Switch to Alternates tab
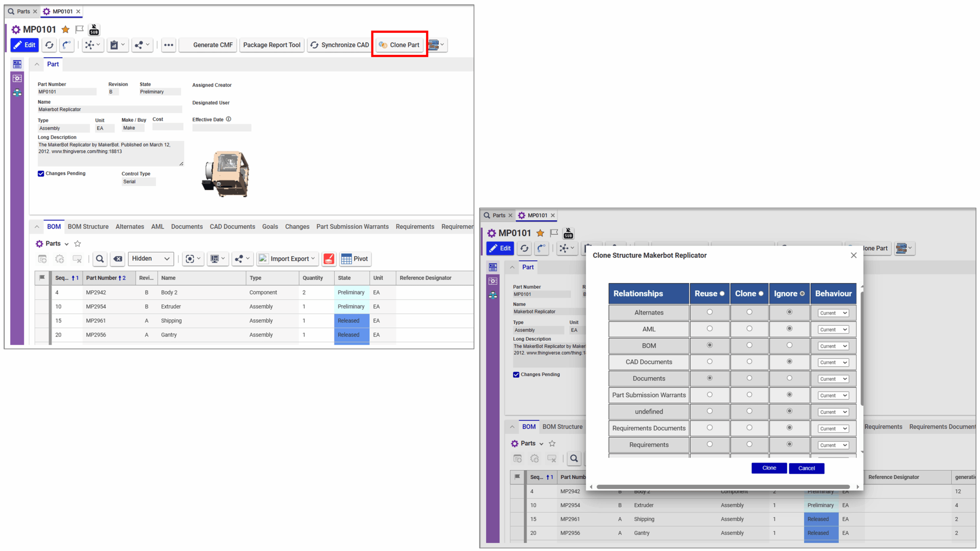This screenshot has width=980, height=551. click(130, 227)
